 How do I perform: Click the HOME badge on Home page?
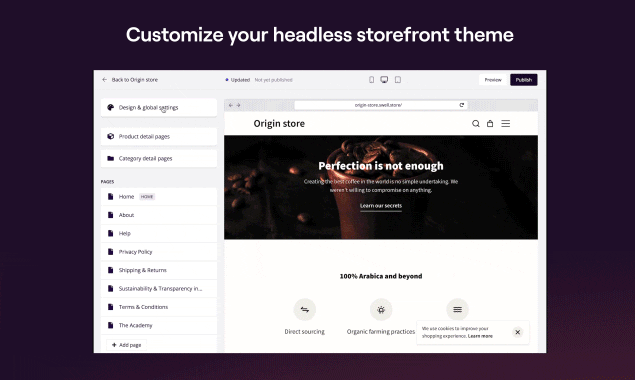147,196
